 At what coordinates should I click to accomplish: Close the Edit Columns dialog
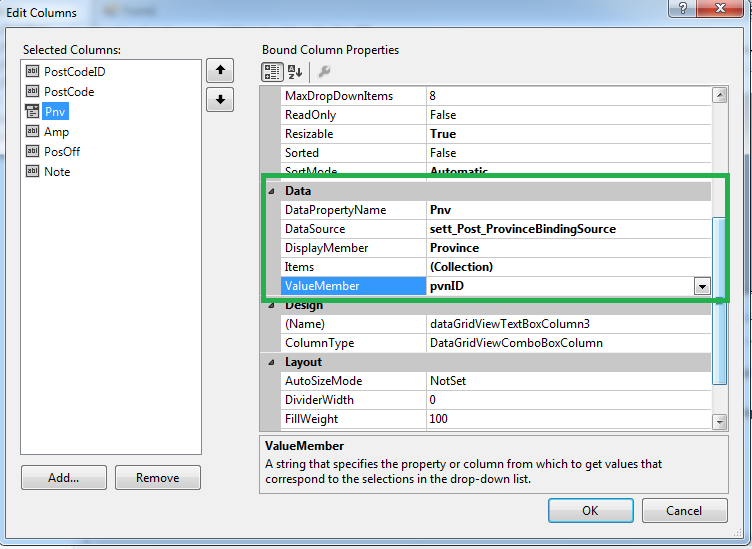click(x=720, y=8)
